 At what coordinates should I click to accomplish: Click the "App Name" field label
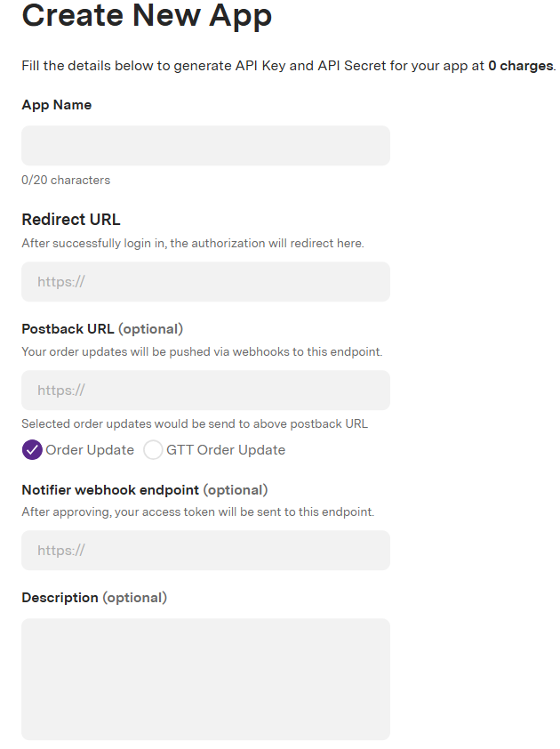click(x=56, y=105)
